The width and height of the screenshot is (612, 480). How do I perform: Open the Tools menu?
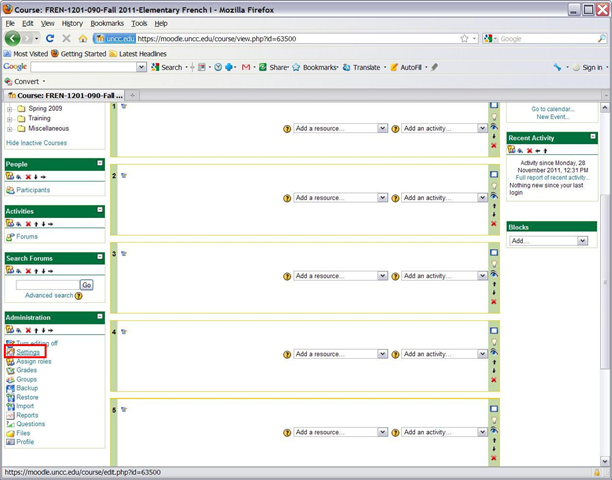(x=139, y=22)
